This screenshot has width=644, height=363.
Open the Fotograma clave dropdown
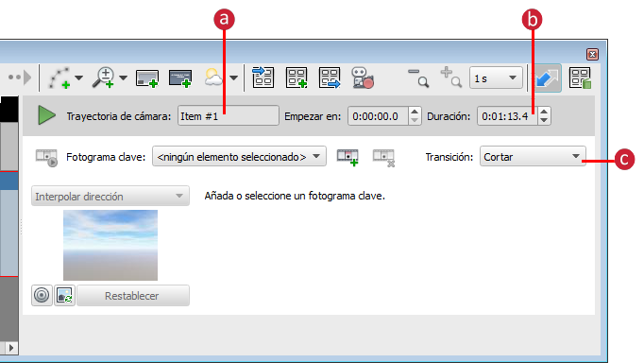[x=239, y=157]
